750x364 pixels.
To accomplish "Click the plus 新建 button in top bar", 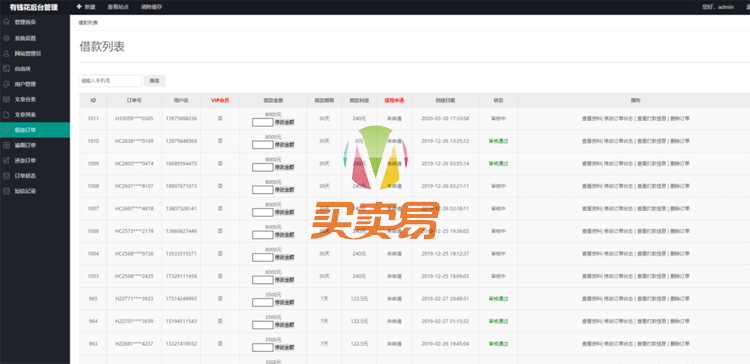I will (x=86, y=7).
